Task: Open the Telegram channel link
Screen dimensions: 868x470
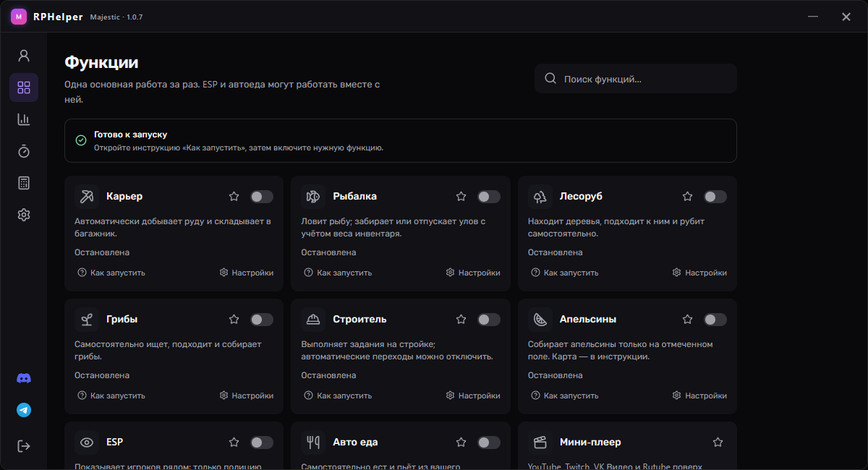Action: coord(24,410)
